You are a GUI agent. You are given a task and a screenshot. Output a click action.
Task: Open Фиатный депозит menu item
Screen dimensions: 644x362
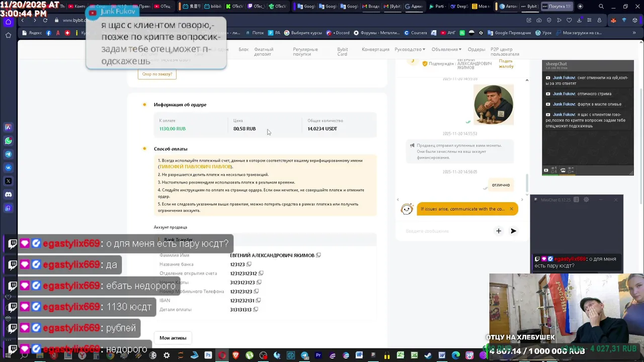pyautogui.click(x=264, y=52)
